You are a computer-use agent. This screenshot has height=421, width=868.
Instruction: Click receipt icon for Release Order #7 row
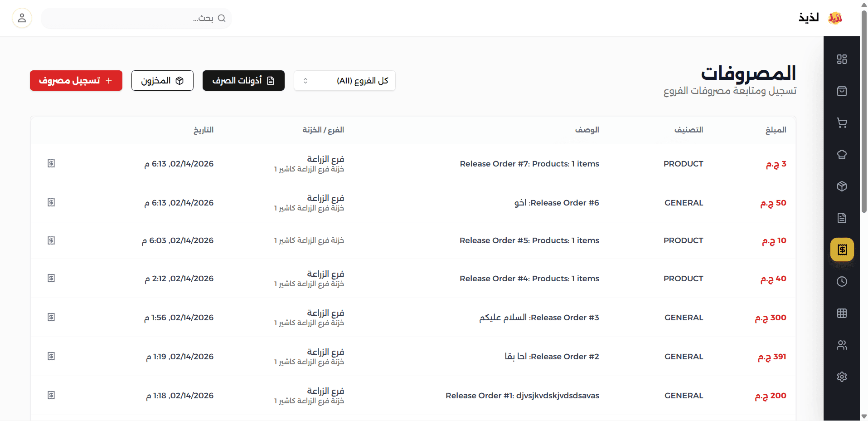[x=51, y=163]
